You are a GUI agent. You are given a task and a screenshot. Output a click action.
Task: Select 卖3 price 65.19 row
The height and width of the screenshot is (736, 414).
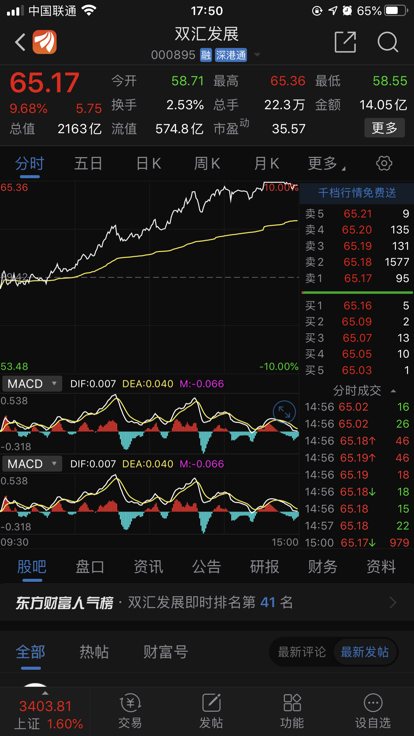click(357, 246)
